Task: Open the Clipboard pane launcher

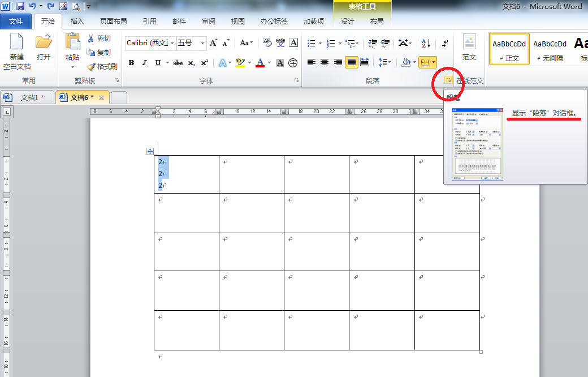Action: [116, 80]
